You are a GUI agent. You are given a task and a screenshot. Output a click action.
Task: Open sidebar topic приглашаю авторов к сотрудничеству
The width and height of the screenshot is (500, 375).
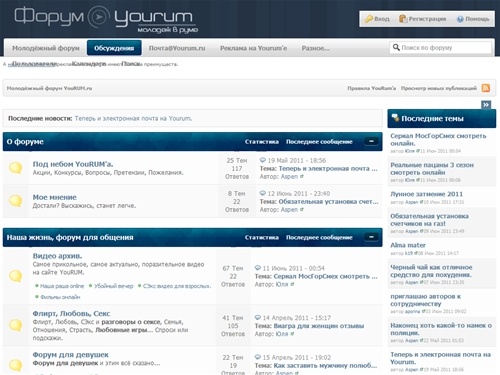426,300
